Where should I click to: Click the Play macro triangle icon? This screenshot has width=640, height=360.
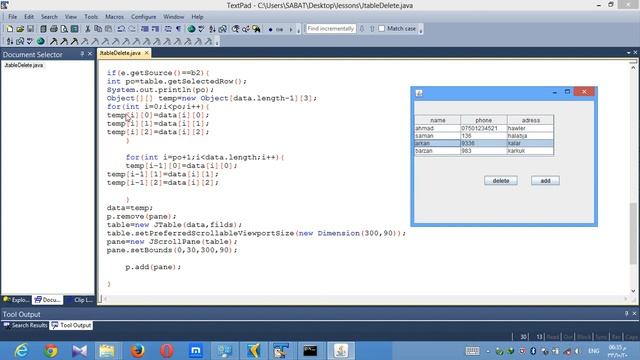tap(291, 29)
